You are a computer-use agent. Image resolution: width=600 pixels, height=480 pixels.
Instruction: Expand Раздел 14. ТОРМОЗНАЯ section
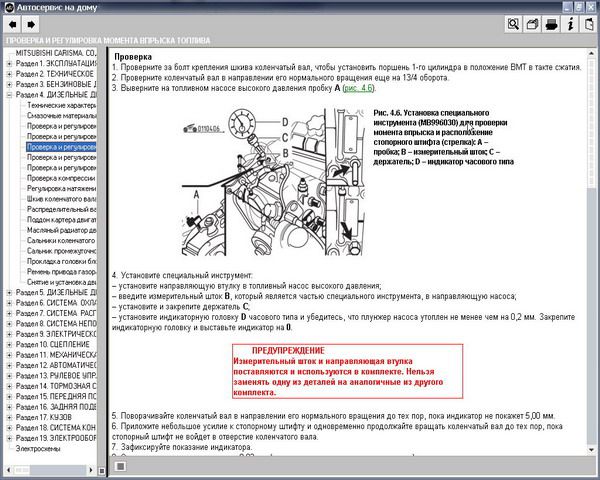[x=9, y=386]
